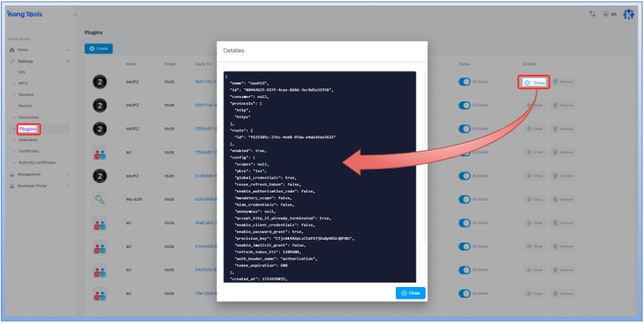Click the highlighted Show button in first row
Screen dimensions: 644x324
click(x=534, y=82)
